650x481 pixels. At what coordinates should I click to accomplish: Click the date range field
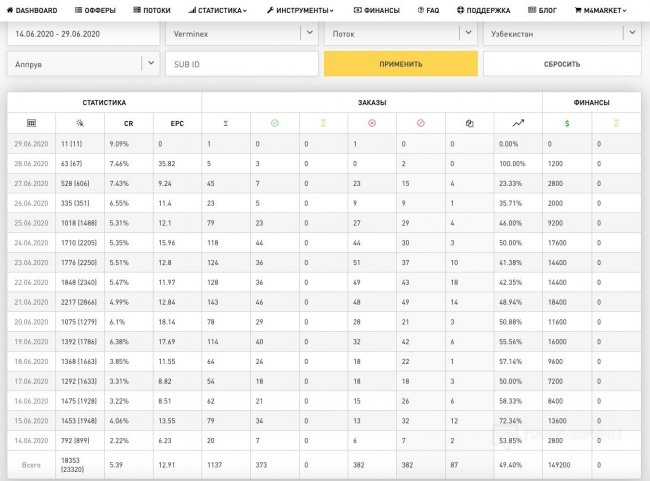click(x=83, y=33)
